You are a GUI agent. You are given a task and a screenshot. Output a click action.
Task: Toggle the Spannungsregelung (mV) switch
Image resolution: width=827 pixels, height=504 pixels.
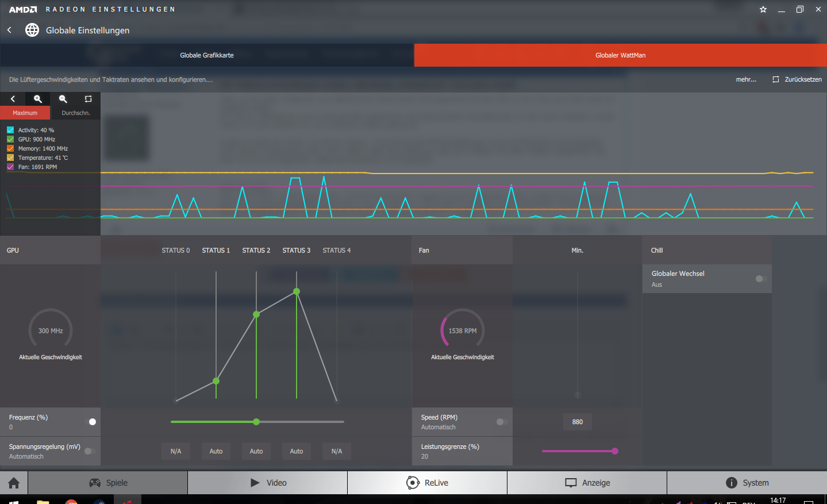[90, 451]
